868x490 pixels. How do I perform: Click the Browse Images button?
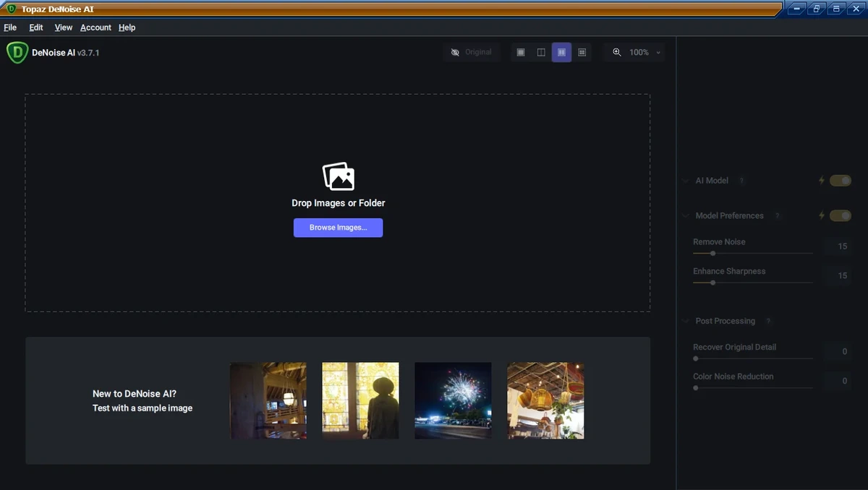pyautogui.click(x=338, y=228)
